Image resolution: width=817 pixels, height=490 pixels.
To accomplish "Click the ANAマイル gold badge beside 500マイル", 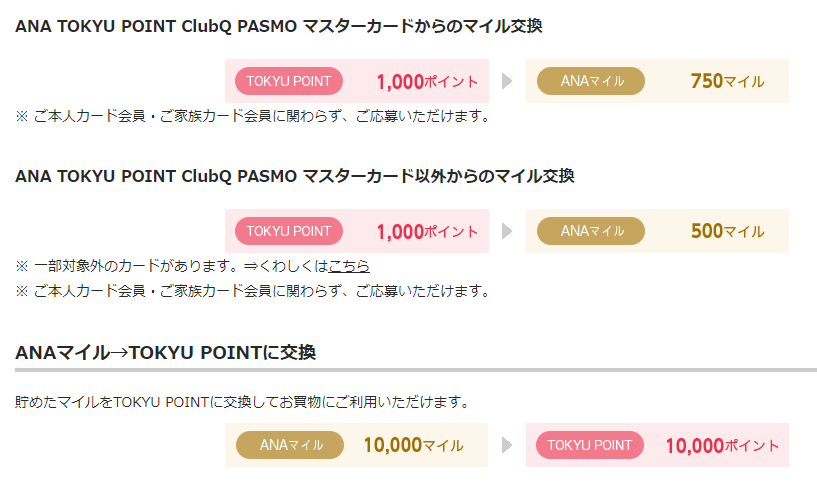I will pyautogui.click(x=591, y=231).
